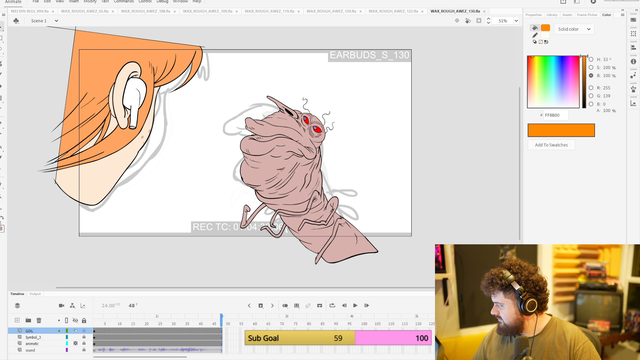Screen dimensions: 640x360
Task: Select the H hue radio button
Action: coord(591,60)
